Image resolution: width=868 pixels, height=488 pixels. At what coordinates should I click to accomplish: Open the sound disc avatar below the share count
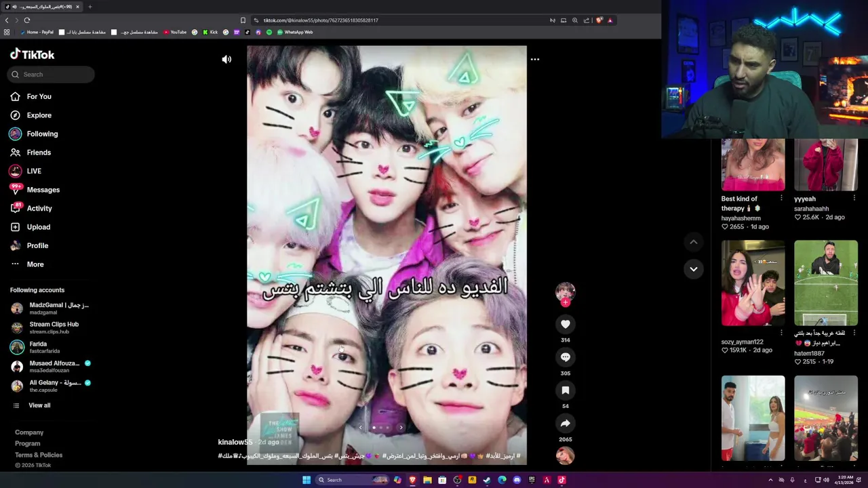[x=565, y=456]
